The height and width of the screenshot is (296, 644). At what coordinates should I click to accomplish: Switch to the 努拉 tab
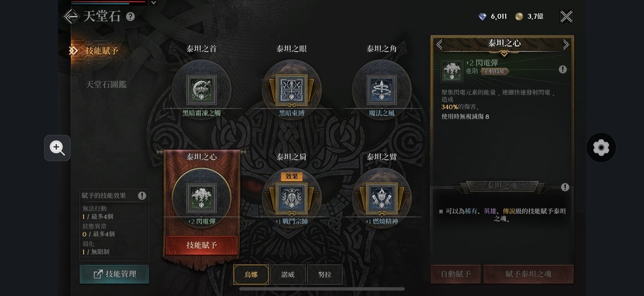tap(325, 275)
